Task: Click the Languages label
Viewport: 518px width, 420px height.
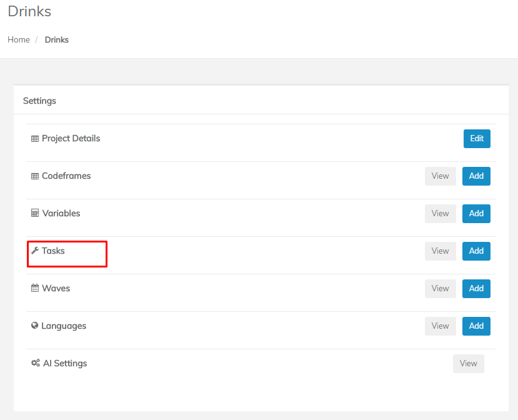Action: (x=64, y=326)
